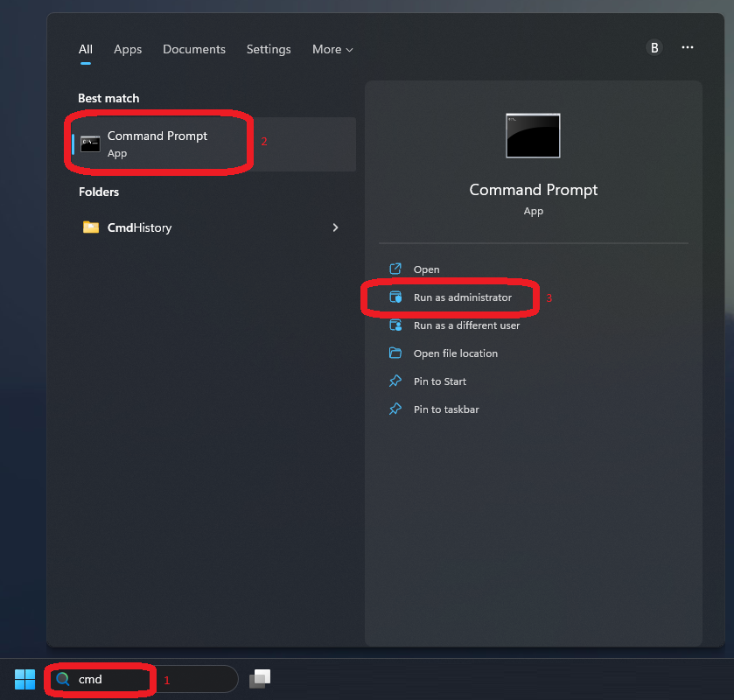Open the three-dot options menu

click(x=687, y=47)
